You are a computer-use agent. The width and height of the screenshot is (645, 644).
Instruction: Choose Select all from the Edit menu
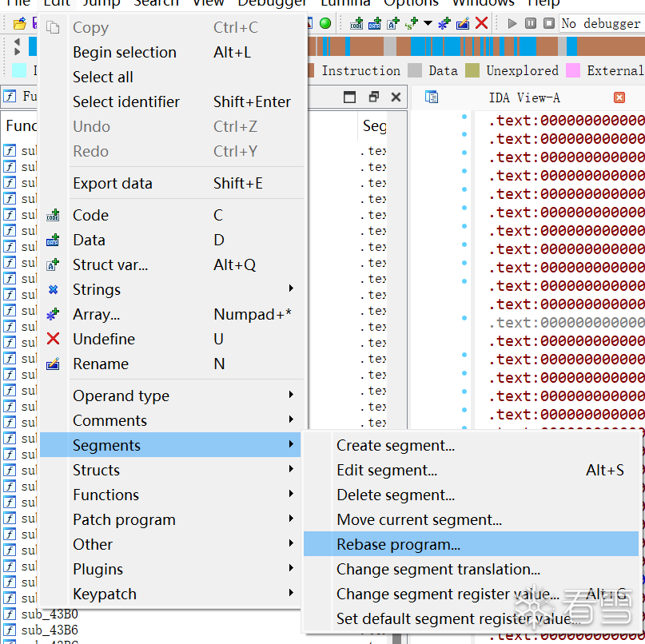(172, 77)
